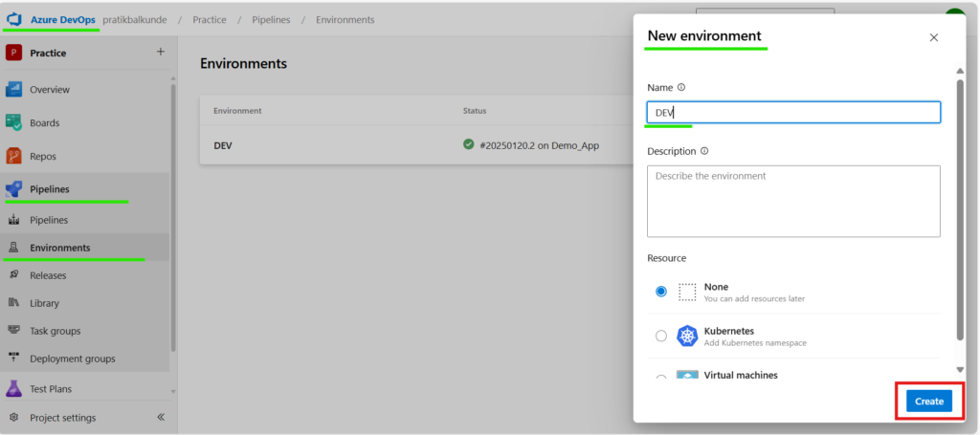Open Overview in the sidebar

click(50, 89)
